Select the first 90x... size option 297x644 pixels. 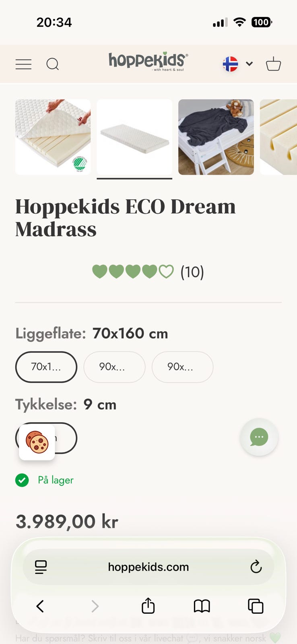coord(114,367)
